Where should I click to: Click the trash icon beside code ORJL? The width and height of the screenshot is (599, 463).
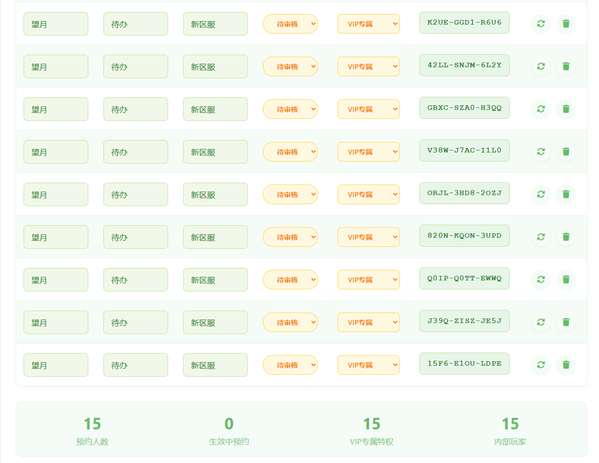click(566, 194)
